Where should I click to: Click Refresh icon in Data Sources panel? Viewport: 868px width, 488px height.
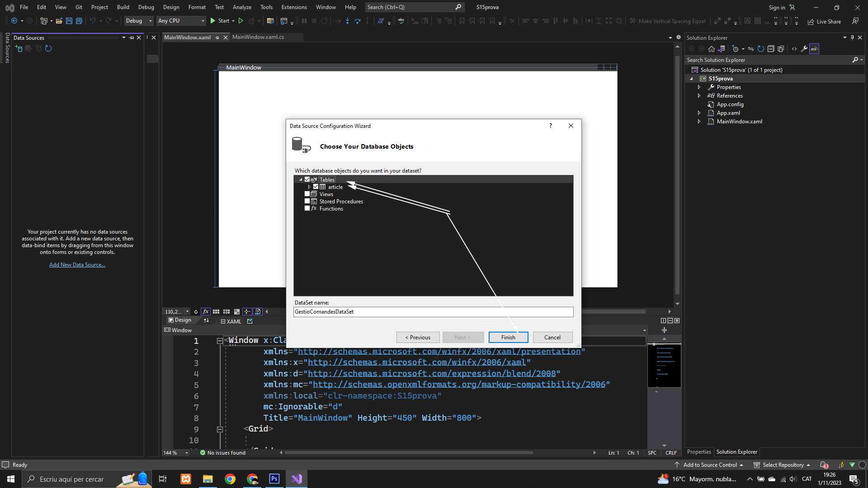[48, 48]
